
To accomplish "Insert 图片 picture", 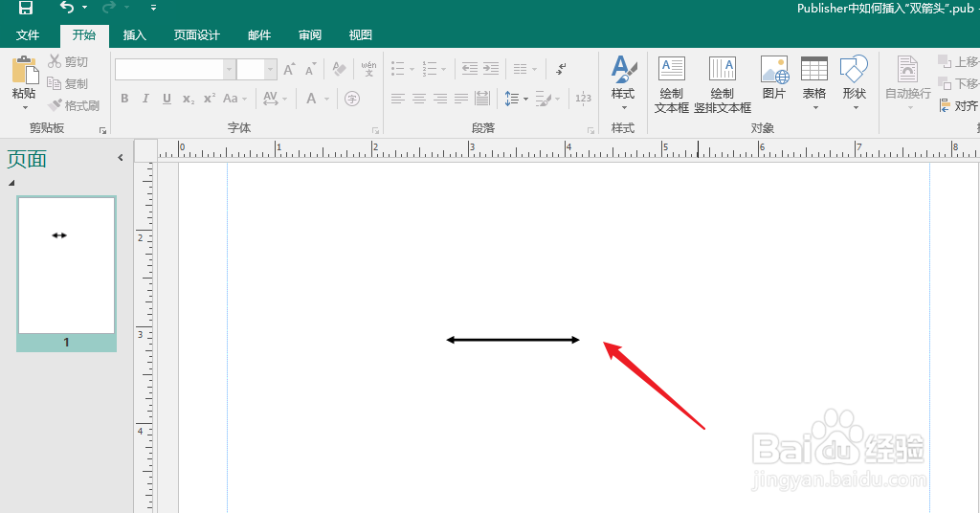I will point(774,78).
